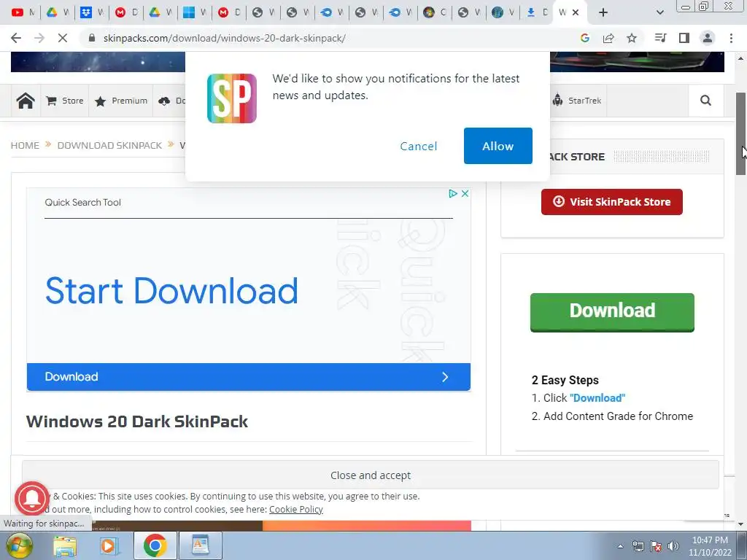
Task: Click the blue "Download" link in steps
Action: 597,397
